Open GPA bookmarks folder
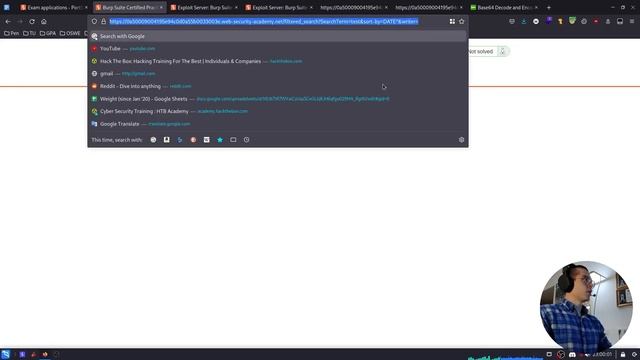Screen dimensions: 640x360 coord(48,33)
